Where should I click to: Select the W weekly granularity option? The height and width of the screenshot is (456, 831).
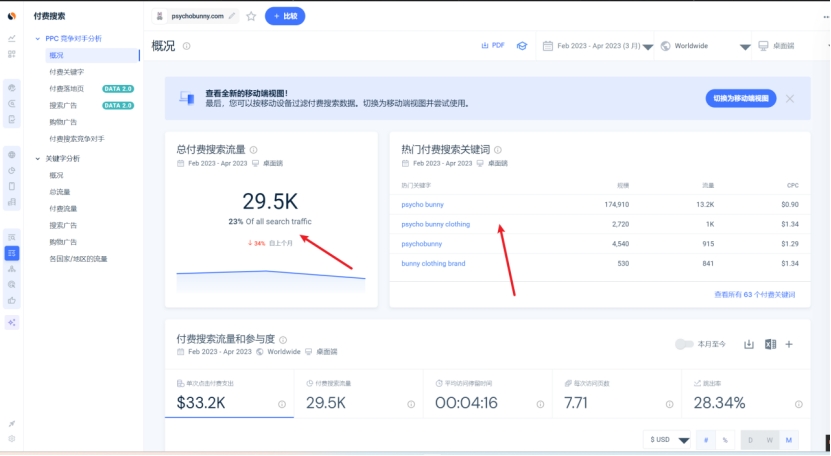coord(769,440)
